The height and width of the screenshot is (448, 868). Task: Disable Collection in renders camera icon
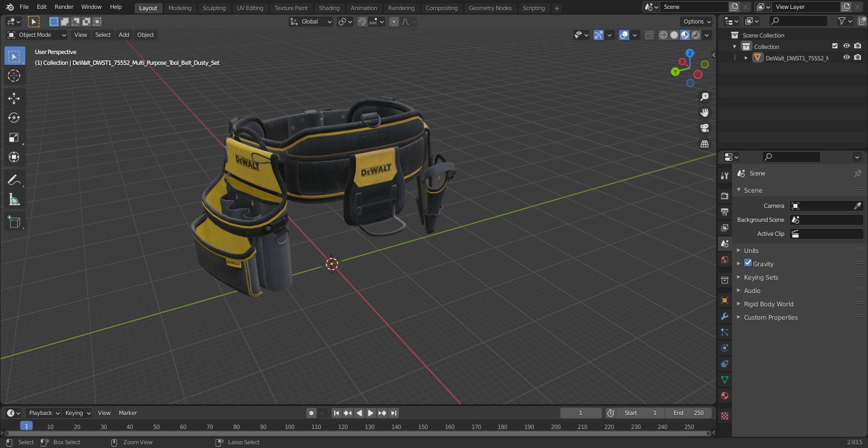[x=858, y=46]
